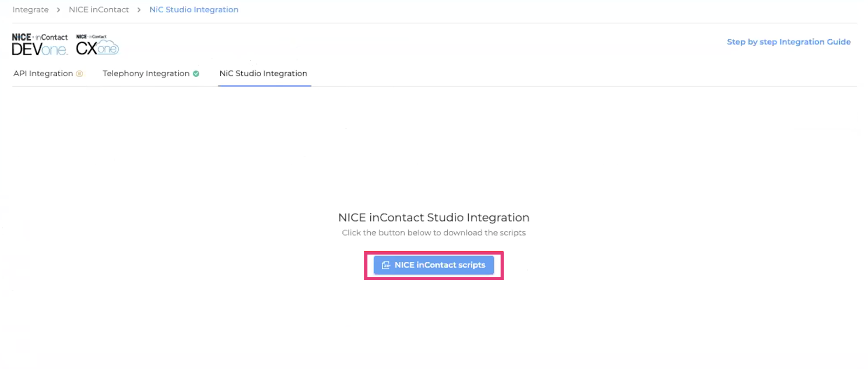Click the NiC Studio Integration breadcrumb item

[194, 10]
